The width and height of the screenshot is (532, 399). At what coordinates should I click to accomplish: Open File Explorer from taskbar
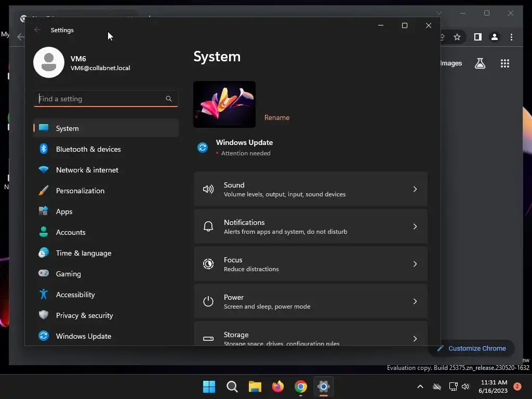(255, 387)
